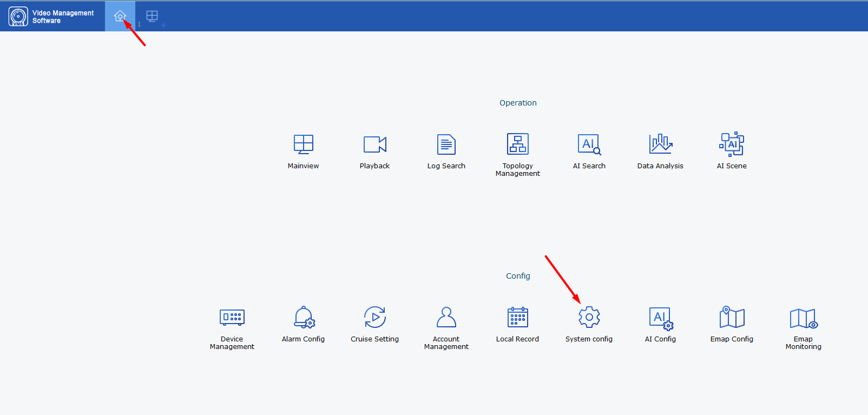Open Topology Management
This screenshot has height=415, width=868.
coord(518,154)
